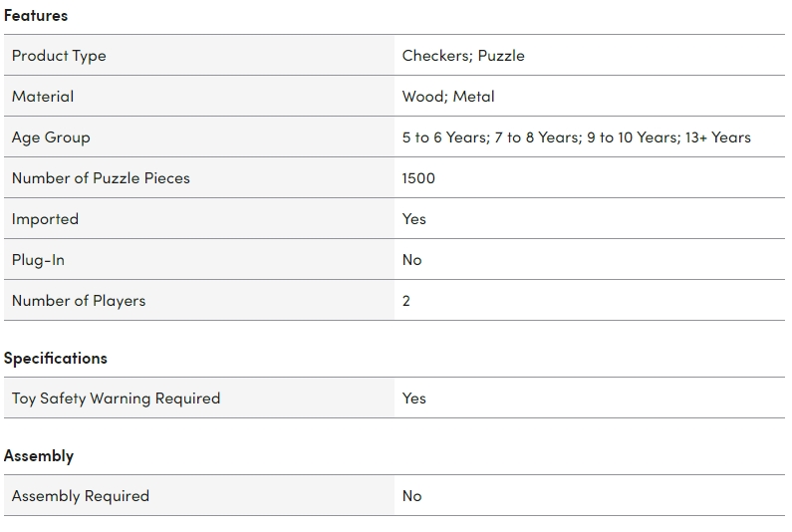This screenshot has height=532, width=792.
Task: Click the Wood; Metal value
Action: (448, 97)
